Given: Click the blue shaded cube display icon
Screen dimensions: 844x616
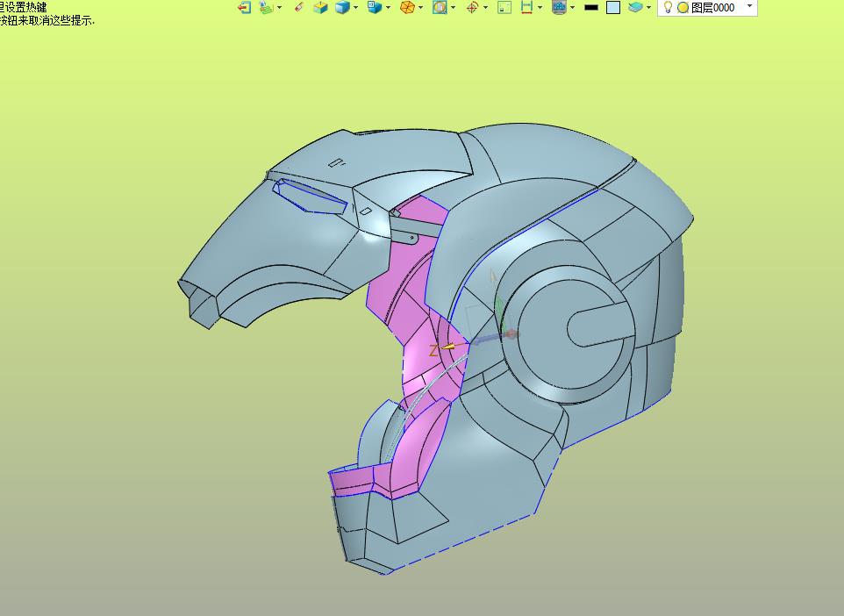Looking at the screenshot, I should 342,8.
